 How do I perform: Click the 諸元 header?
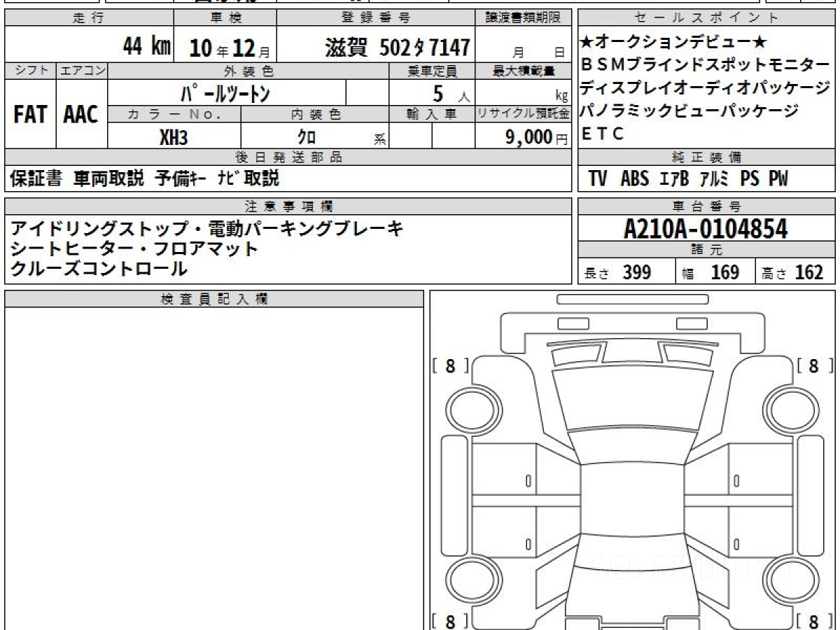pos(706,250)
